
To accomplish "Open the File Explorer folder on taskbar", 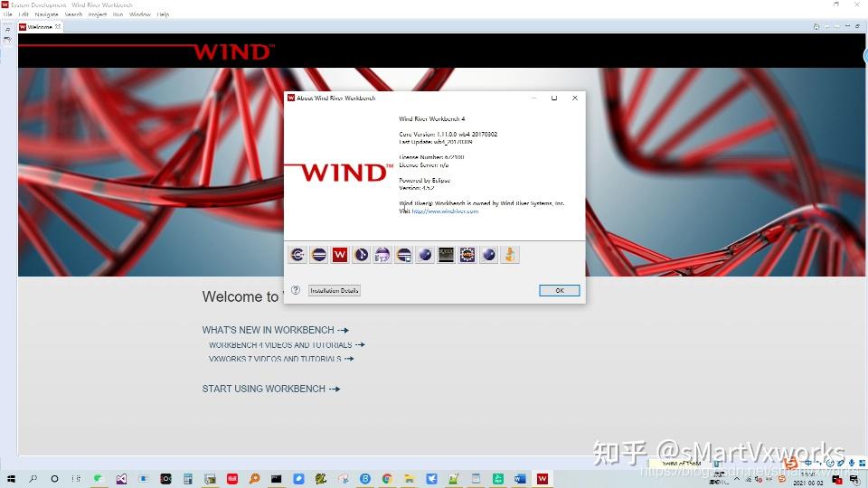I will 409,479.
